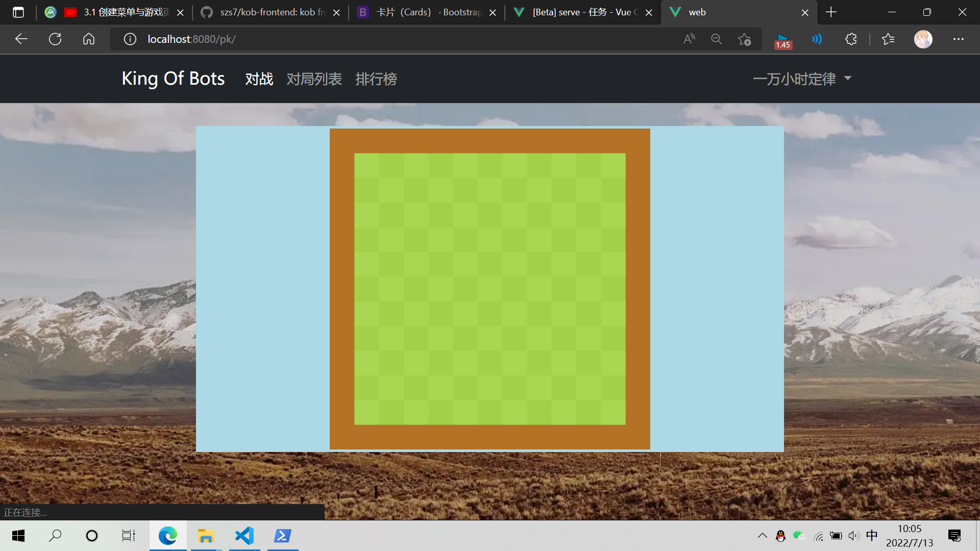980x551 pixels.
Task: Click the Microsoft Edge taskbar icon
Action: click(168, 536)
